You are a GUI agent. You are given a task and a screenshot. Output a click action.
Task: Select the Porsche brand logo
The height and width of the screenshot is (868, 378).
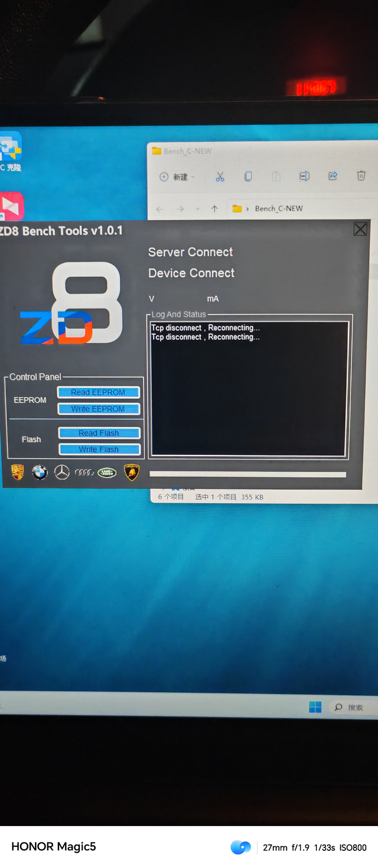pos(18,472)
